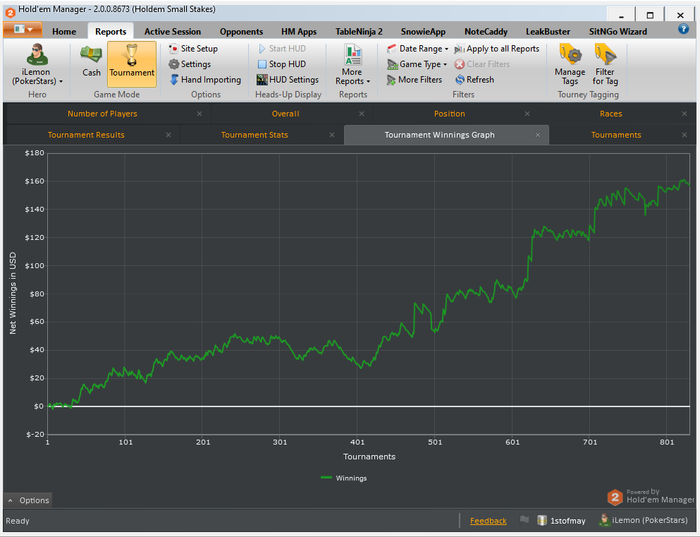Click the Feedback link in status bar
The height and width of the screenshot is (537, 700).
coord(488,521)
